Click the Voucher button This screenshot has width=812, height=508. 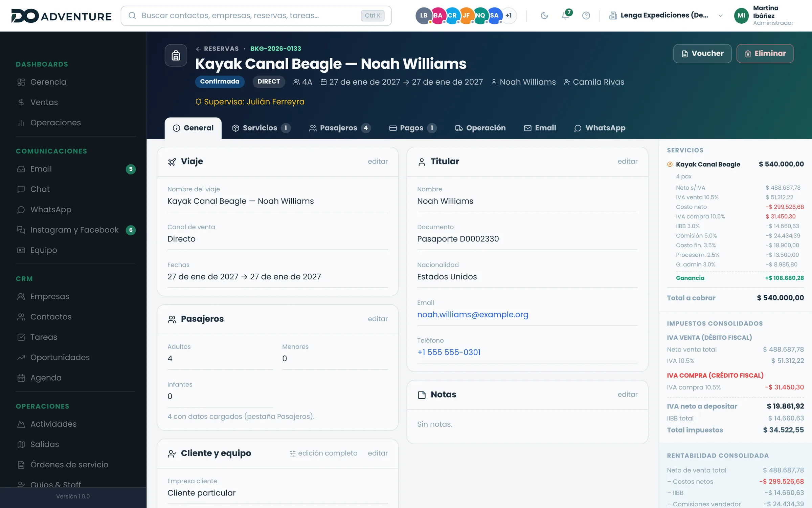pos(702,54)
